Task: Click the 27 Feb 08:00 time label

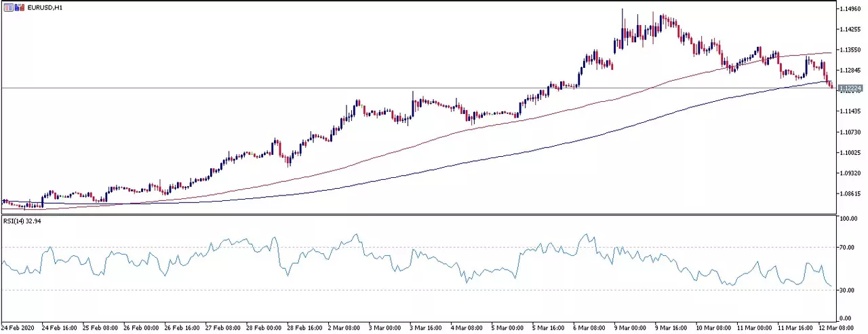Action: click(x=222, y=327)
